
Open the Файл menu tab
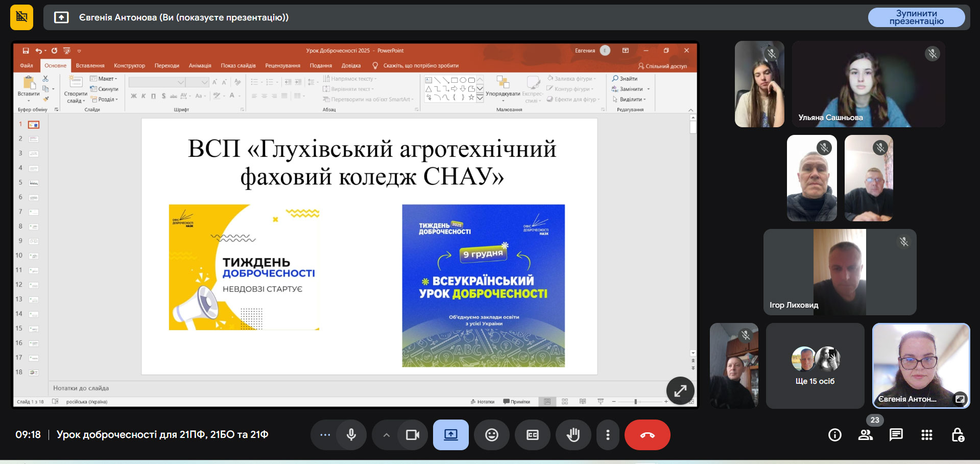(27, 65)
